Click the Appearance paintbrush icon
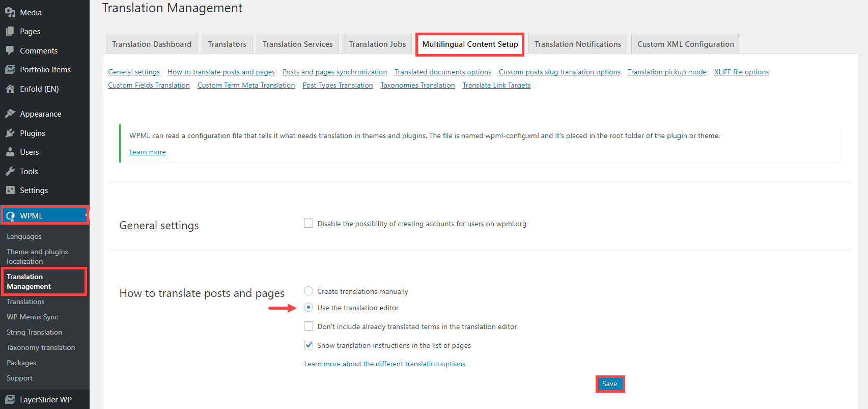This screenshot has width=868, height=409. pyautogui.click(x=10, y=114)
